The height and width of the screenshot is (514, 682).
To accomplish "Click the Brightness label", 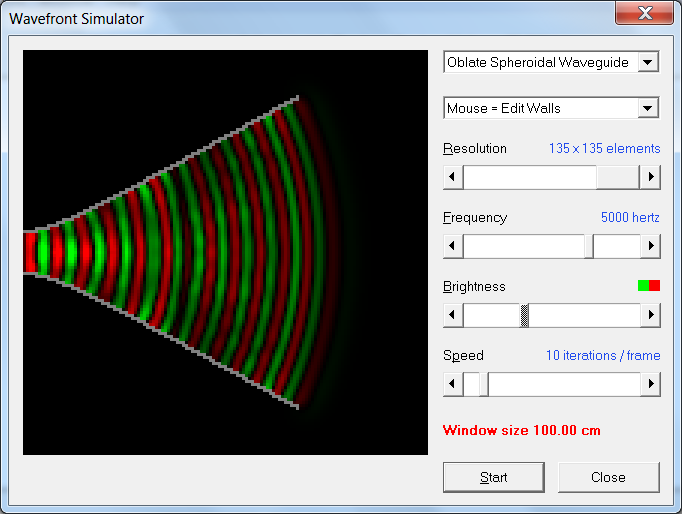I will pos(474,286).
